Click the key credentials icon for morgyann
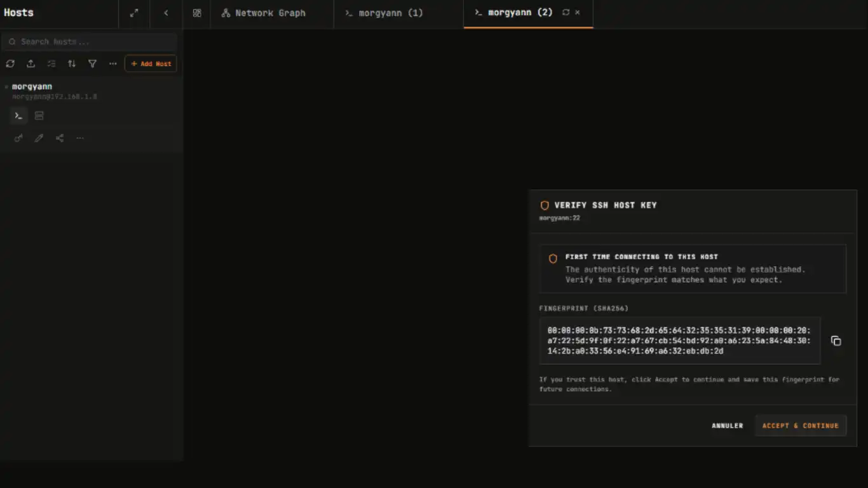The width and height of the screenshot is (868, 488). coord(18,138)
